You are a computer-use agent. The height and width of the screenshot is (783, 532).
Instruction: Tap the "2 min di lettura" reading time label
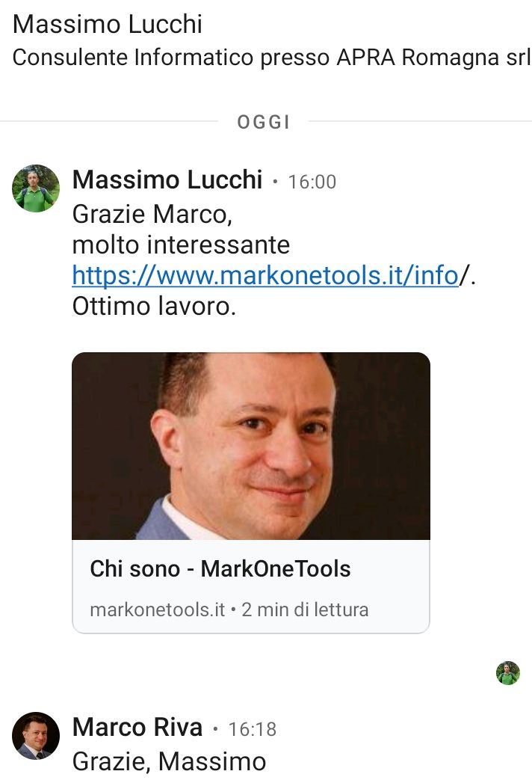pos(305,609)
